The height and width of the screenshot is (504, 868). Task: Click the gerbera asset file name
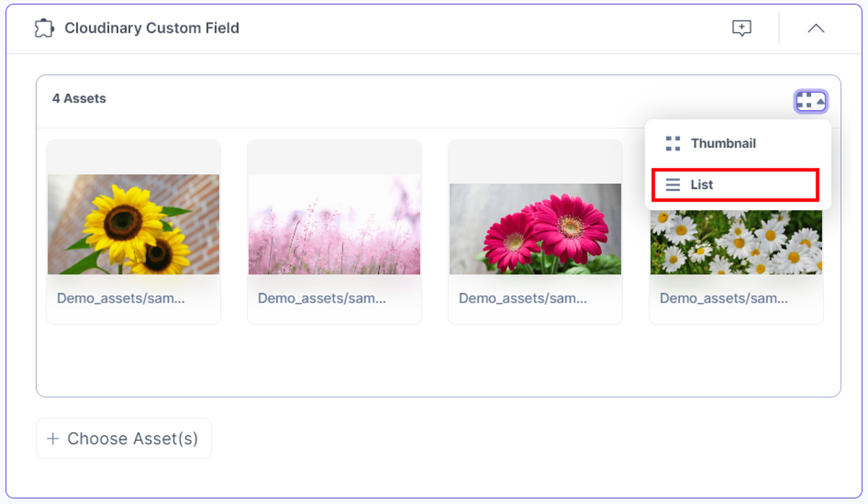(523, 298)
